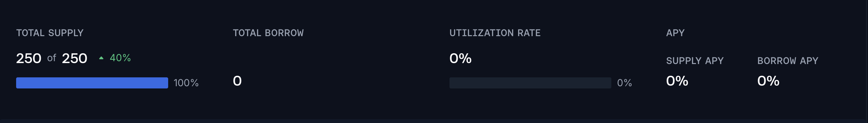Click the total borrow value 0
The height and width of the screenshot is (123, 868).
click(237, 81)
